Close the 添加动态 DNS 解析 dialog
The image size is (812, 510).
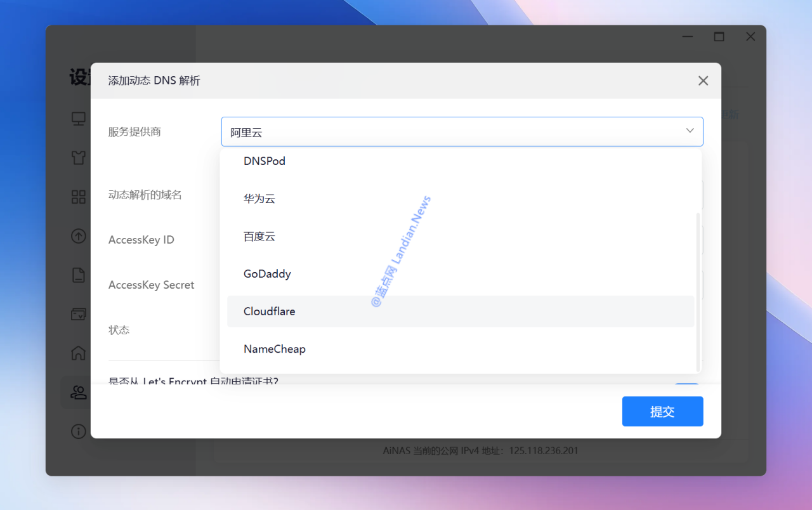coord(703,81)
